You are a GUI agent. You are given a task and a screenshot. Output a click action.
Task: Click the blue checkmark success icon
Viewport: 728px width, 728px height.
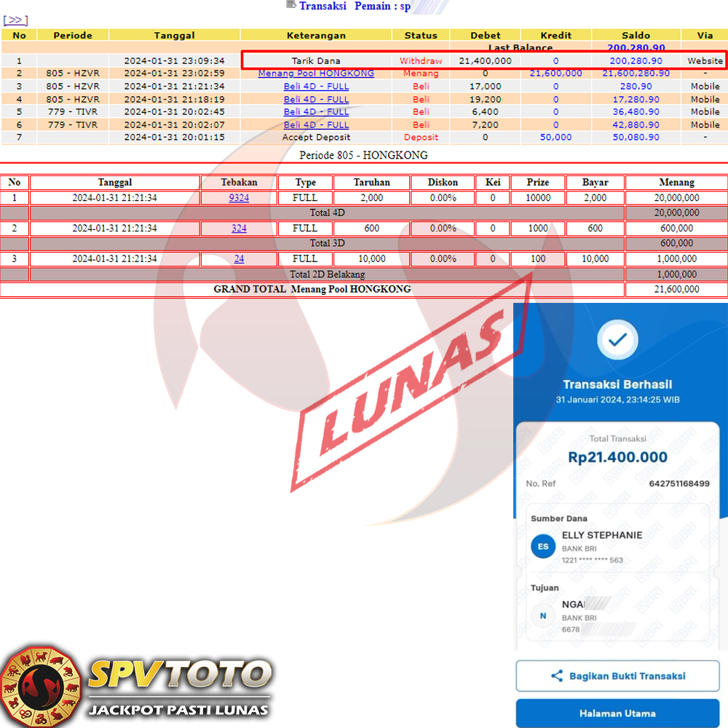[x=617, y=339]
